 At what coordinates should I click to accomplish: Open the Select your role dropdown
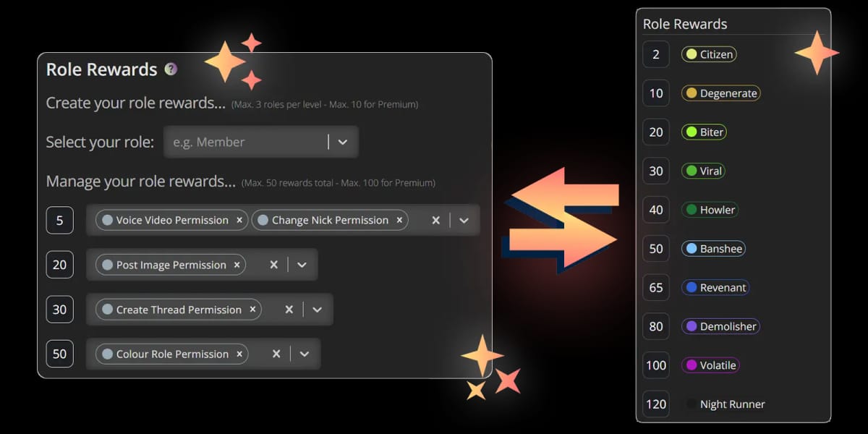click(x=343, y=142)
